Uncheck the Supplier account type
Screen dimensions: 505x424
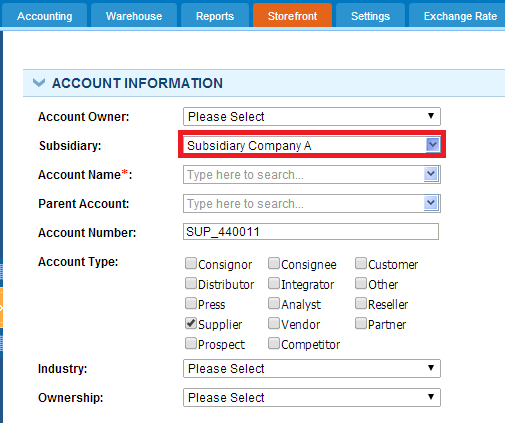tap(191, 323)
